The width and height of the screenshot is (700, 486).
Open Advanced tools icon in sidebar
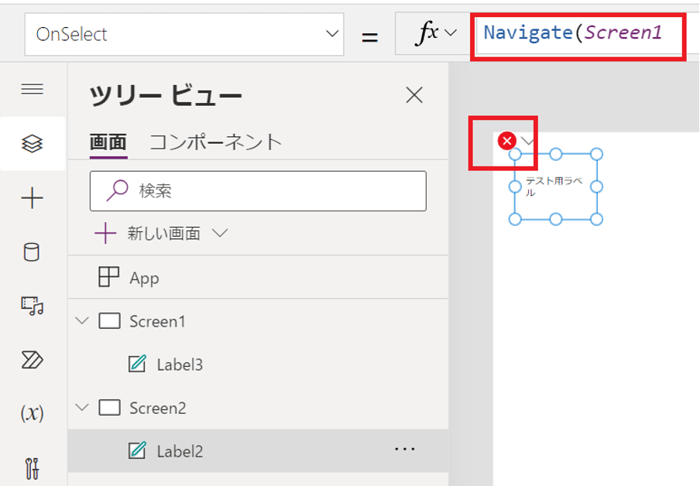click(x=32, y=469)
